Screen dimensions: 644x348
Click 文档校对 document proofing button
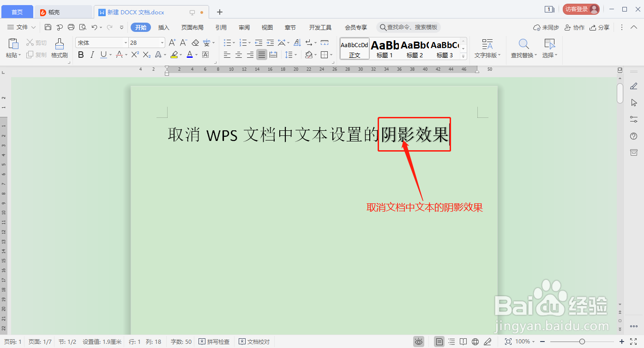[254, 342]
